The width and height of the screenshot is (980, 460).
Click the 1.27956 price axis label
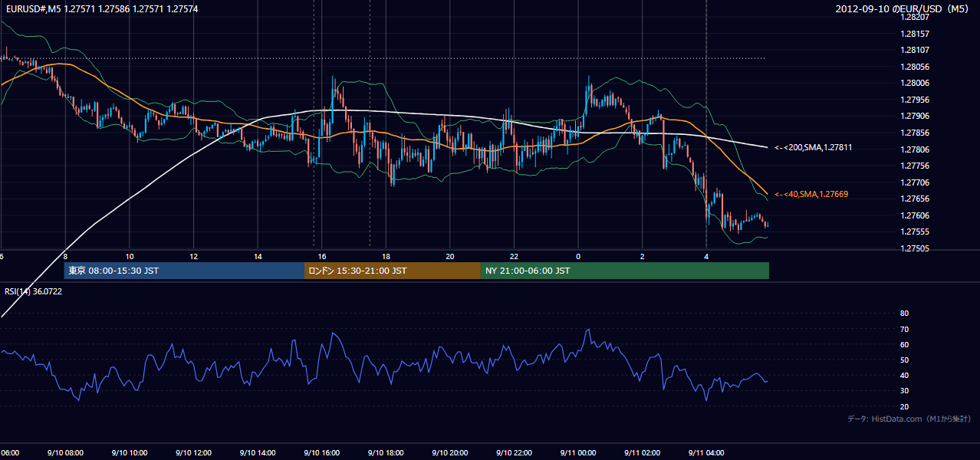tap(916, 100)
